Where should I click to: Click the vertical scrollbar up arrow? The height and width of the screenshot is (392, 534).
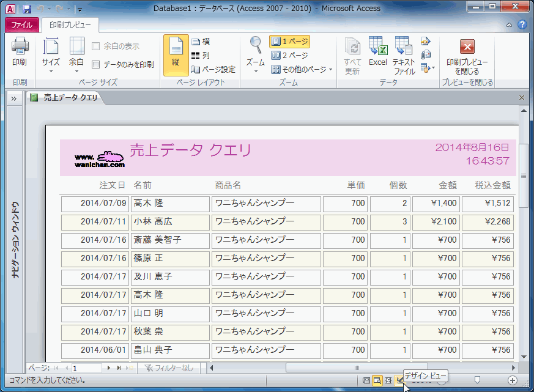pos(524,111)
